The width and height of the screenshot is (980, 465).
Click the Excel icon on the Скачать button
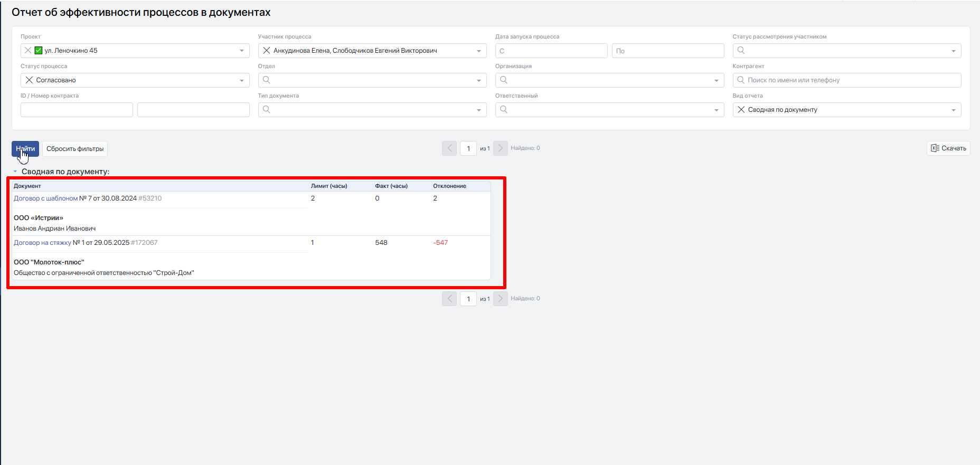pos(935,148)
